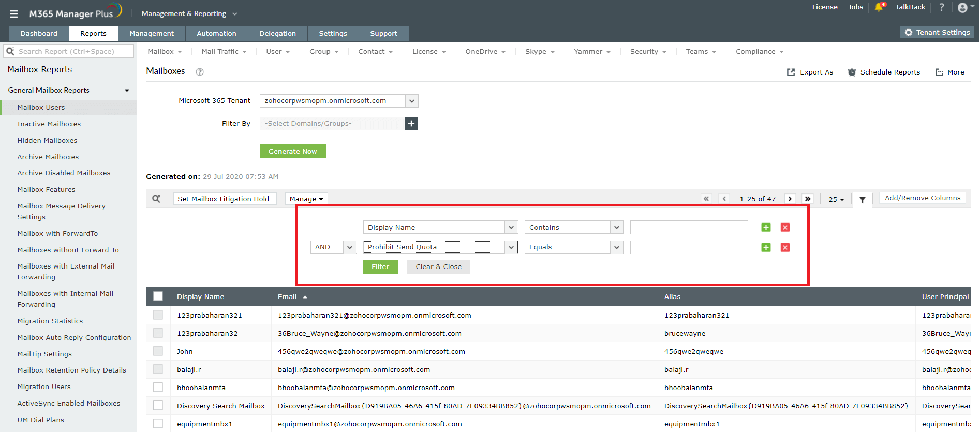Open the table search magnifier icon

click(156, 199)
